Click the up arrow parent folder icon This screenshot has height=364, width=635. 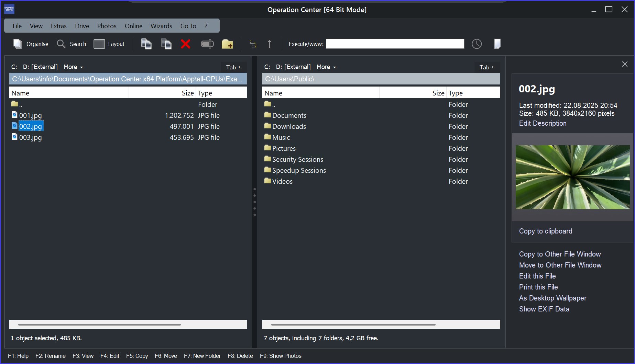(270, 44)
